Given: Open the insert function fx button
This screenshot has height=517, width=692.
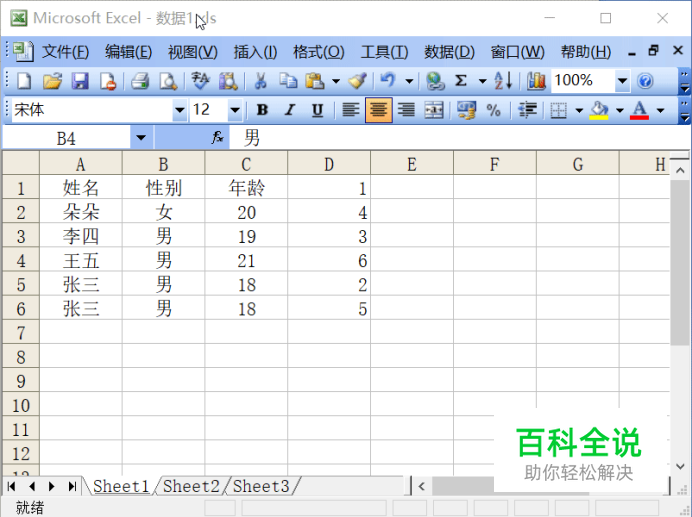Looking at the screenshot, I should coord(217,137).
